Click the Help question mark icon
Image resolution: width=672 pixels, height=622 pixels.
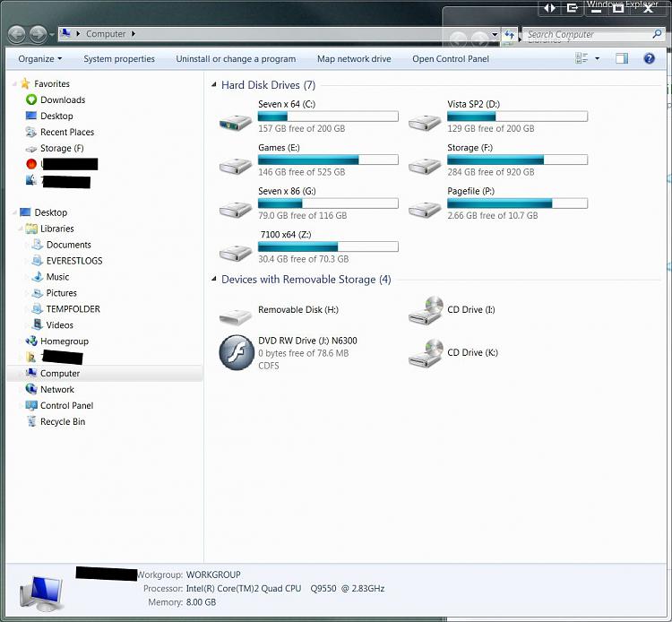(650, 58)
